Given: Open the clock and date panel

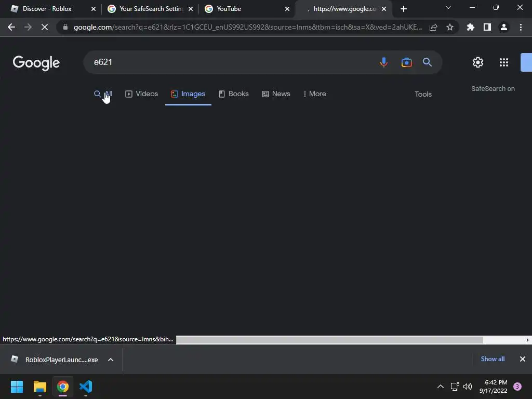Looking at the screenshot, I should tap(494, 387).
